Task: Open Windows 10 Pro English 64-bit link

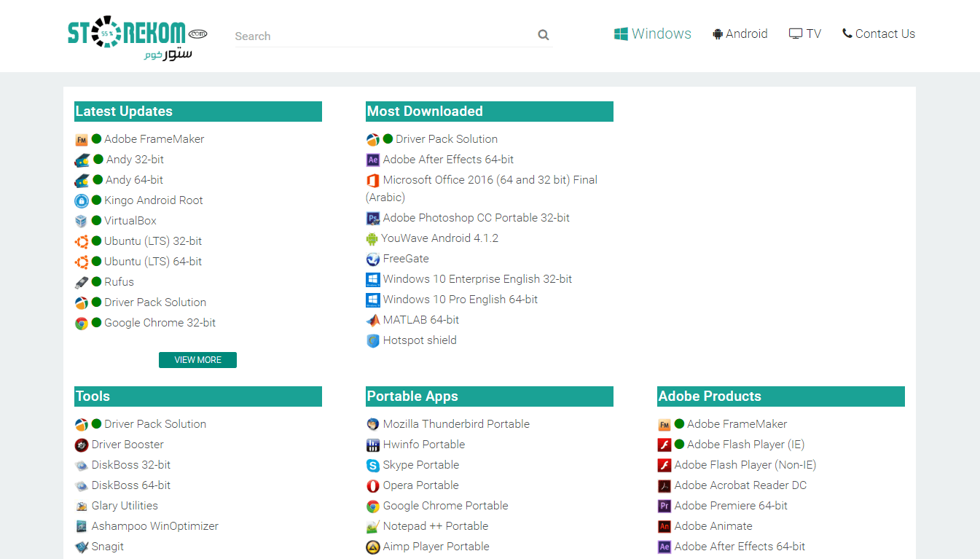Action: tap(460, 300)
